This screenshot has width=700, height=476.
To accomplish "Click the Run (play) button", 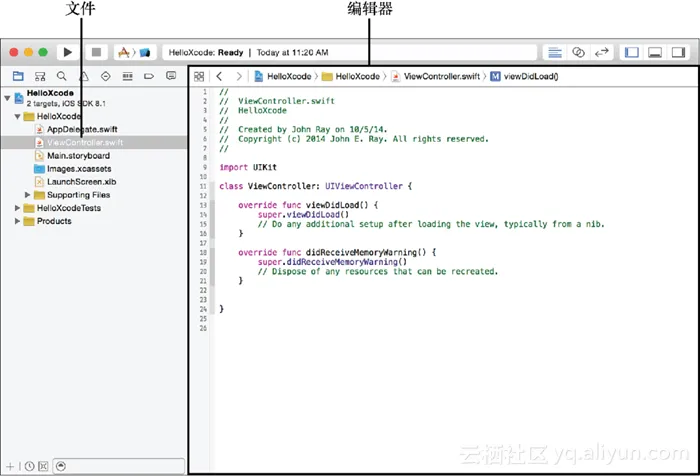I will (68, 52).
